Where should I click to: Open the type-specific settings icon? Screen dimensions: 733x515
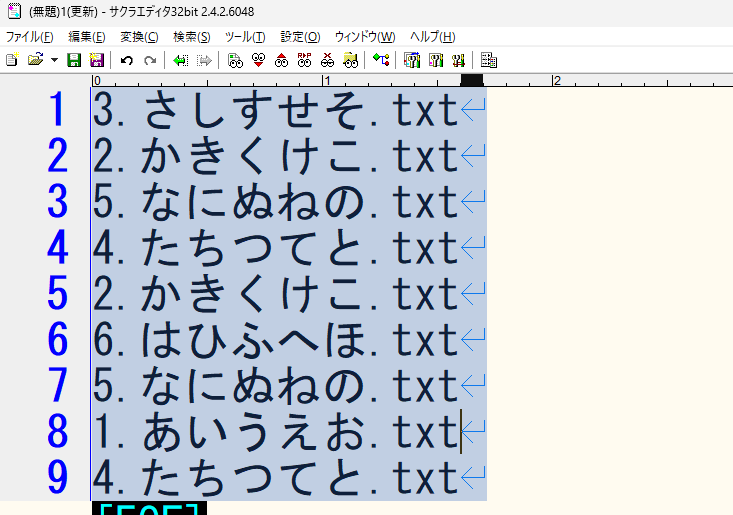pos(435,60)
